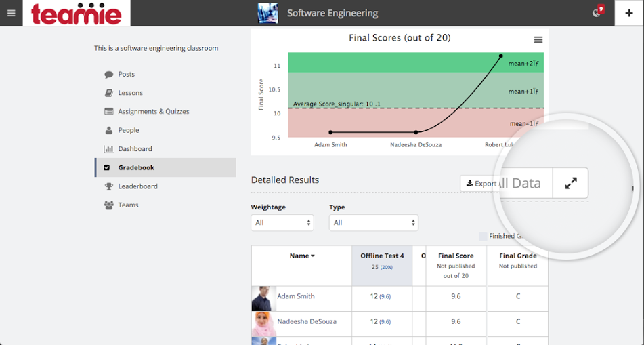Click Nadeesha DeSouza data point on chart
Viewport: 644px width, 345px height.
point(416,132)
